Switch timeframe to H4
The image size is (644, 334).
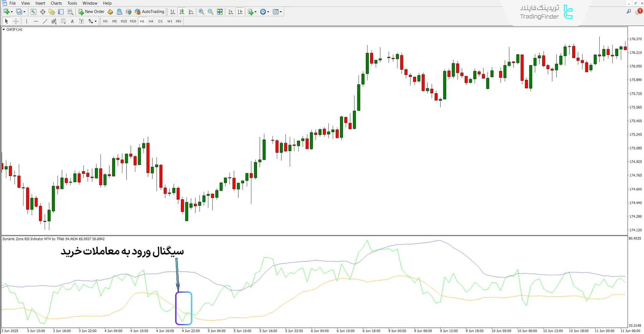tap(151, 21)
